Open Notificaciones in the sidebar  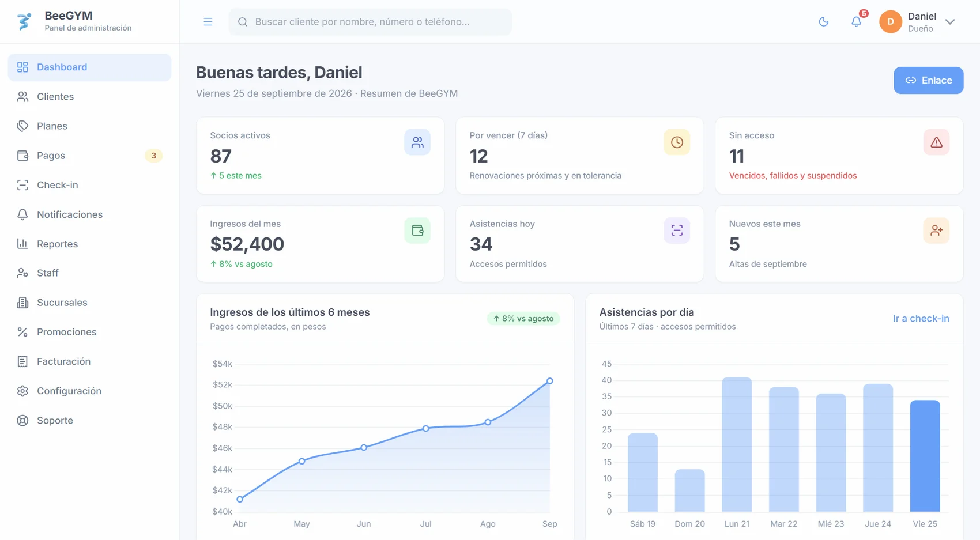point(89,214)
